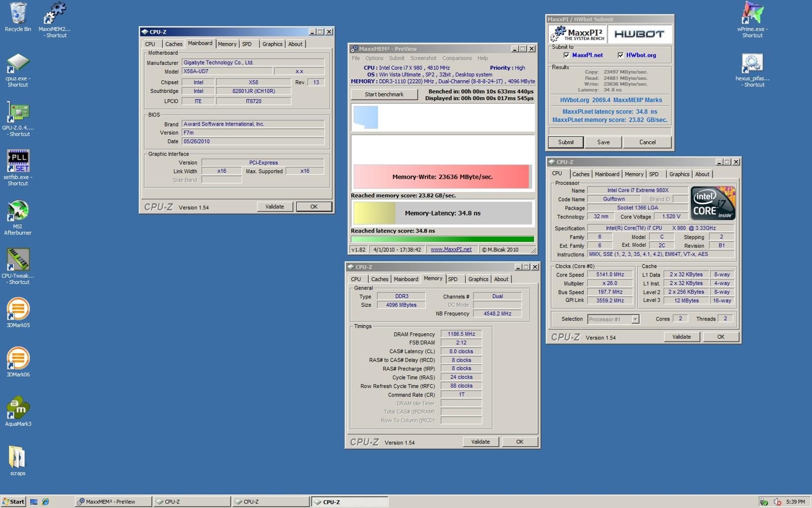The height and width of the screenshot is (508, 812).
Task: Open the setfsb.exe shortcut icon
Action: click(x=18, y=162)
